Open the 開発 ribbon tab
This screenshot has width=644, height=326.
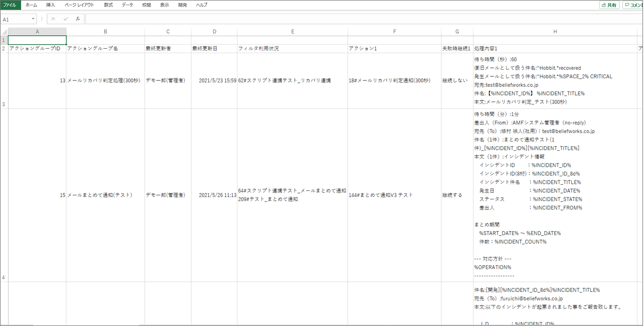coord(183,5)
